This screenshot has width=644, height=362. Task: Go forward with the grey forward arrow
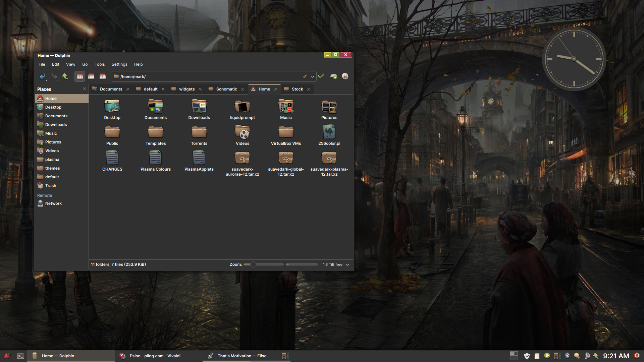(54, 76)
